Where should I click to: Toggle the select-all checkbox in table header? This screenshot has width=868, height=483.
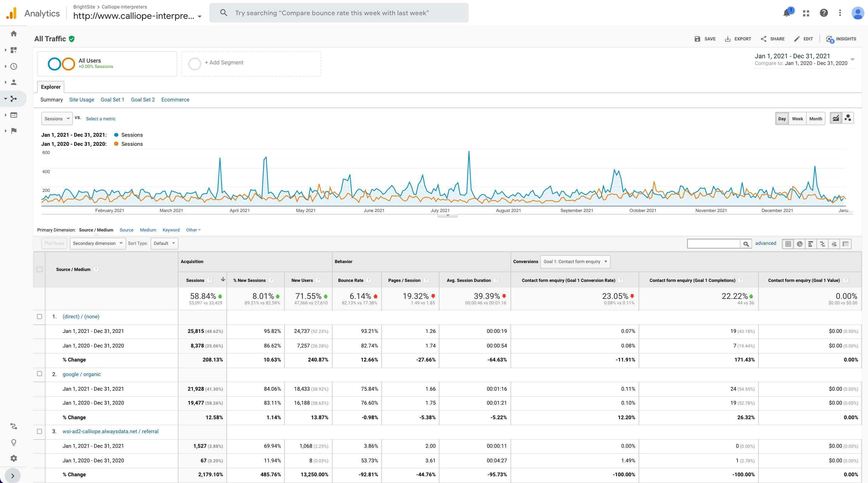pyautogui.click(x=39, y=269)
